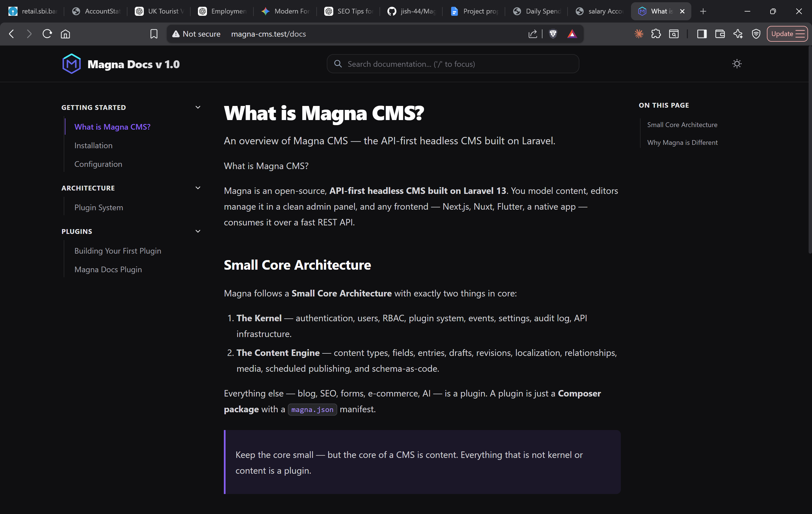Open Brave Rewards triangle icon

572,34
